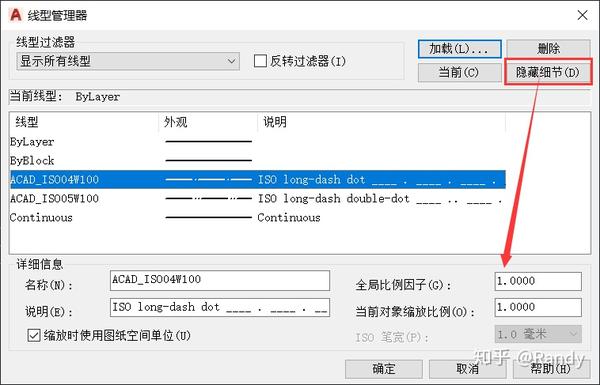Click the 删除 button
The height and width of the screenshot is (385, 600).
548,49
